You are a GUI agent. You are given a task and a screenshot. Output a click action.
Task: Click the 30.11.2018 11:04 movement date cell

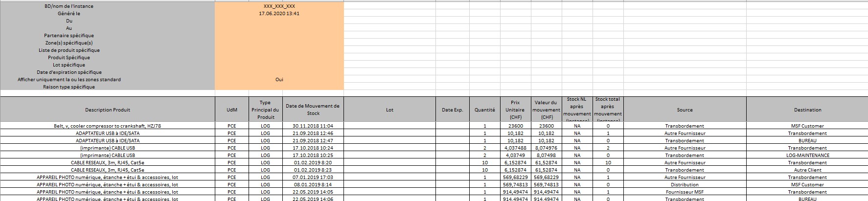(313, 126)
